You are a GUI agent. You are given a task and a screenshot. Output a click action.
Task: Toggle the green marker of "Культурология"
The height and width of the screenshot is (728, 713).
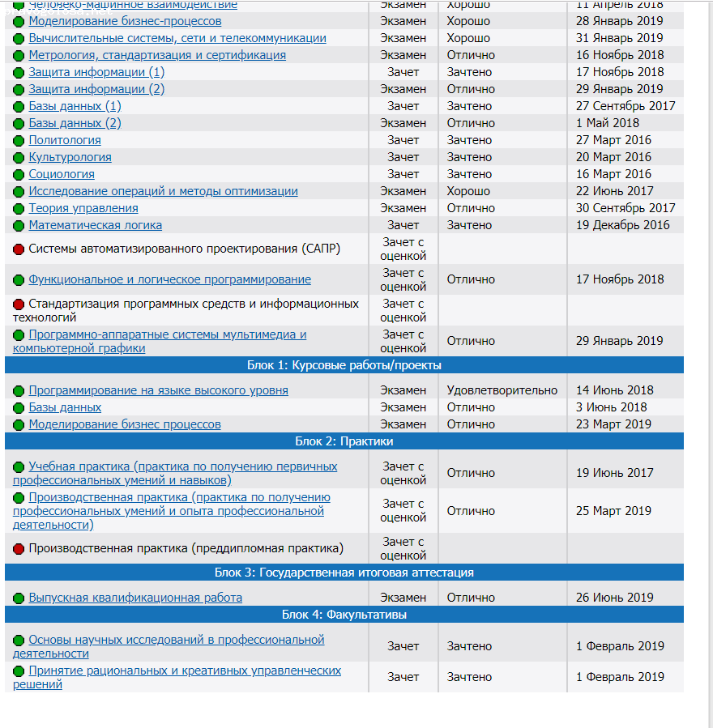(x=18, y=157)
